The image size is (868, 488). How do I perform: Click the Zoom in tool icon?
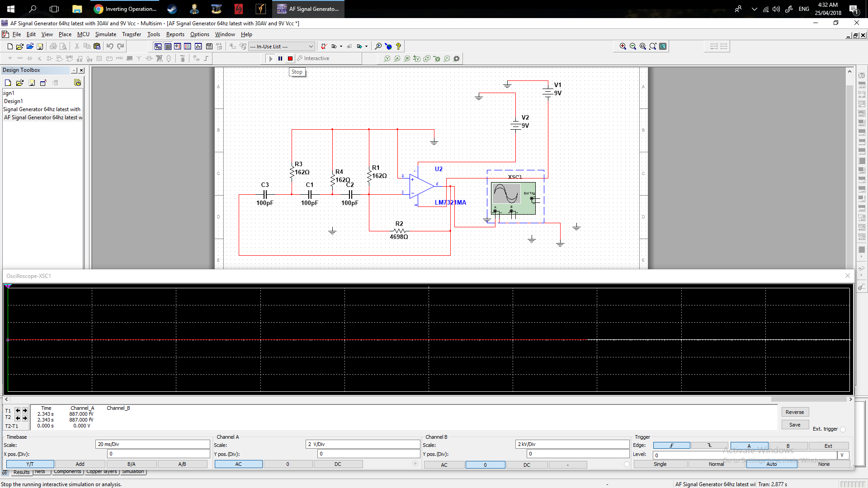coord(623,47)
